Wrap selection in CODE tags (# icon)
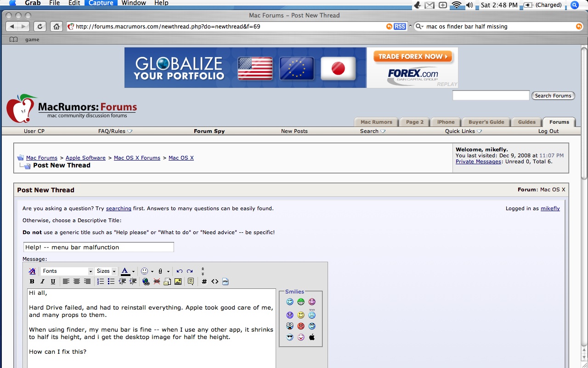The image size is (588, 368). 204,282
